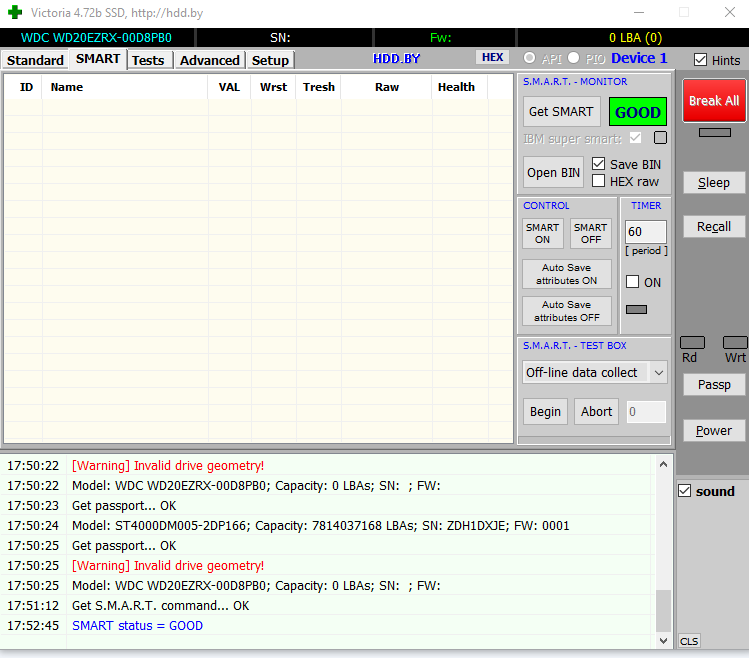Enable the timer ON checkbox
The width and height of the screenshot is (749, 658).
point(632,282)
